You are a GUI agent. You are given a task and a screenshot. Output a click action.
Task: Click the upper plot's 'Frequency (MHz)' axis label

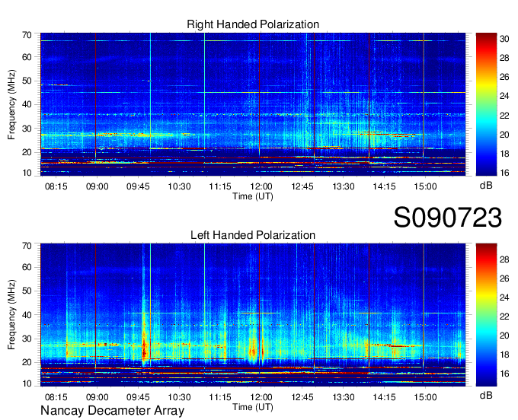tap(11, 104)
